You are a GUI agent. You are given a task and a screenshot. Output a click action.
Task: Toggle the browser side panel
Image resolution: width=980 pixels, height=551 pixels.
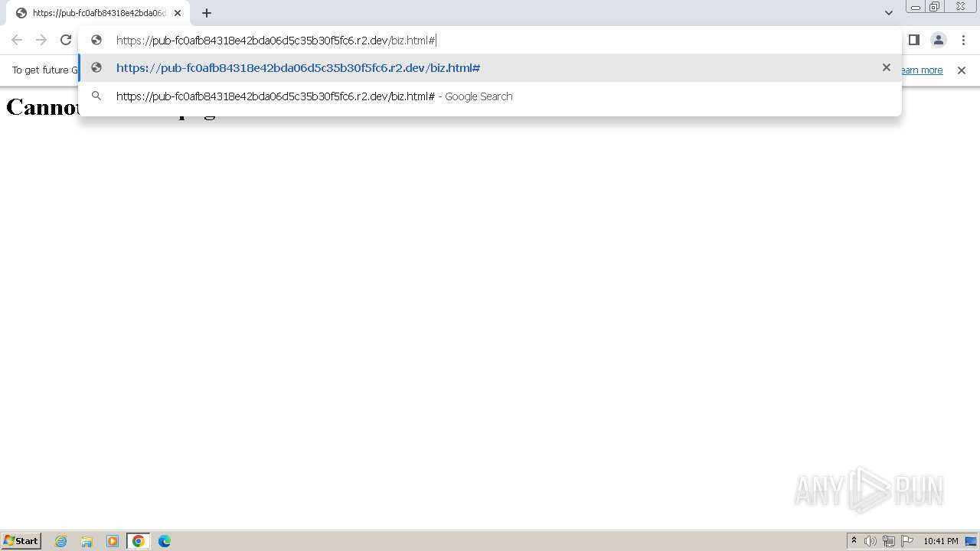point(914,40)
